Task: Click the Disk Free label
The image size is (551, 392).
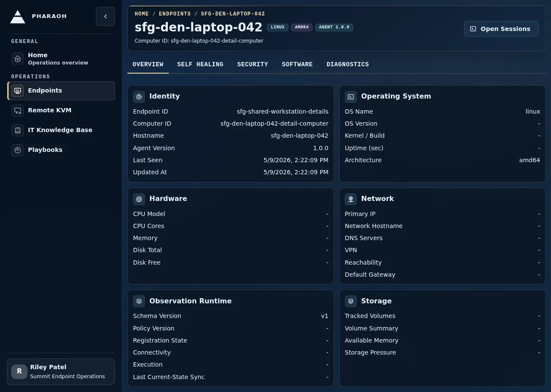Action: 147,262
